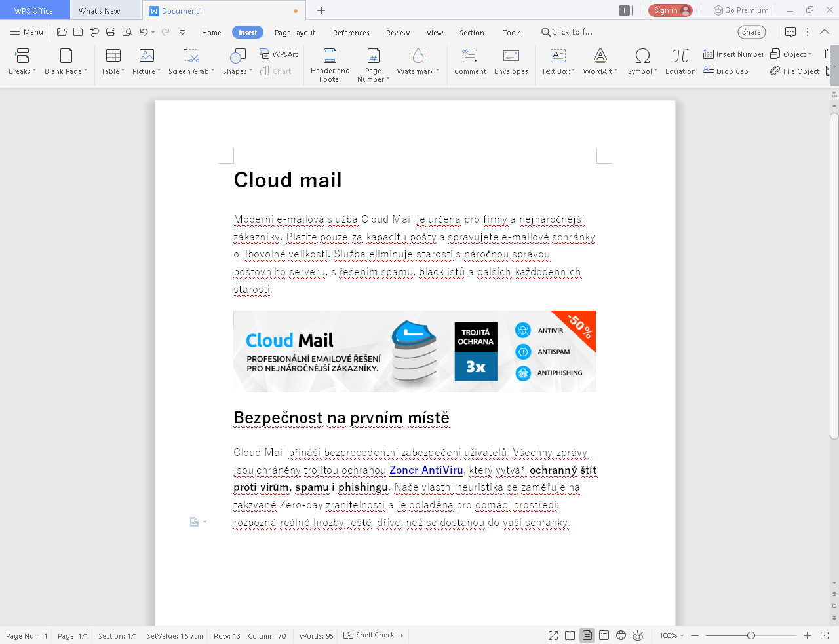Click the zoom slider handle
839x644 pixels.
point(751,635)
